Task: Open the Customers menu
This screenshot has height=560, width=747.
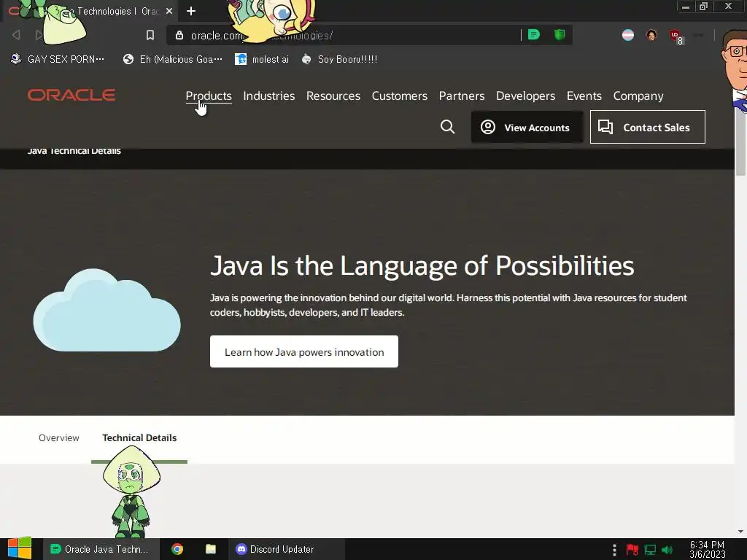Action: 399,96
